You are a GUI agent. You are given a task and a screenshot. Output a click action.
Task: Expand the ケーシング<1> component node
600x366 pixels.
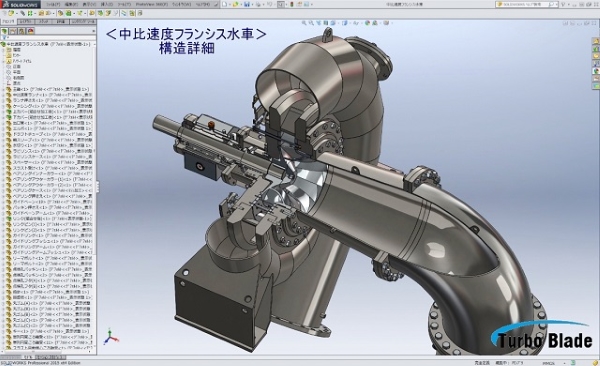(x=3, y=106)
